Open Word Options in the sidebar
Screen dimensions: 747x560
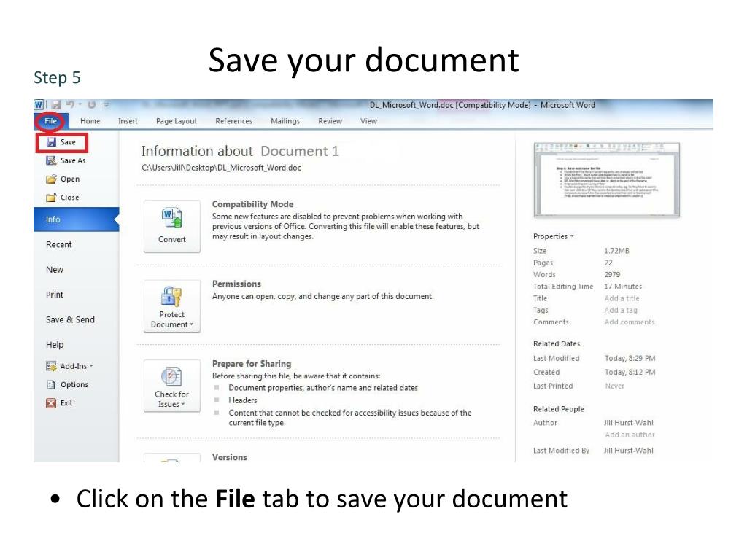click(67, 384)
